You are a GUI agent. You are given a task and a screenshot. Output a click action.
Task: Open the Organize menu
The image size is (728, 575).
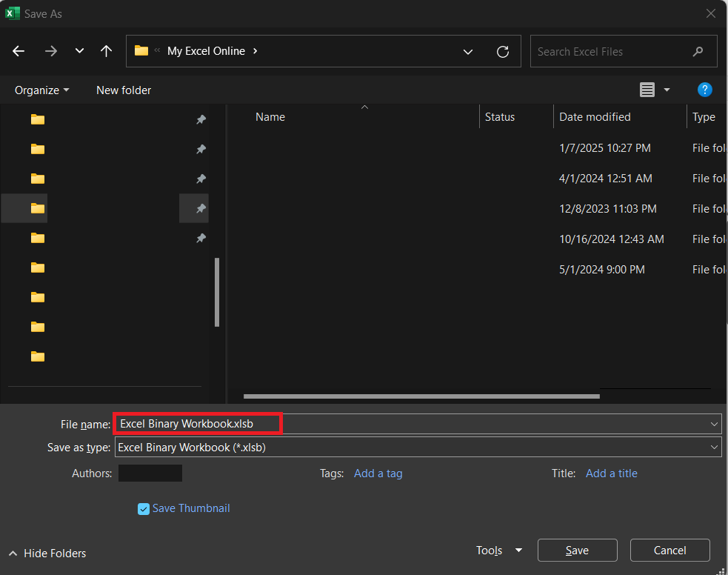(x=41, y=90)
